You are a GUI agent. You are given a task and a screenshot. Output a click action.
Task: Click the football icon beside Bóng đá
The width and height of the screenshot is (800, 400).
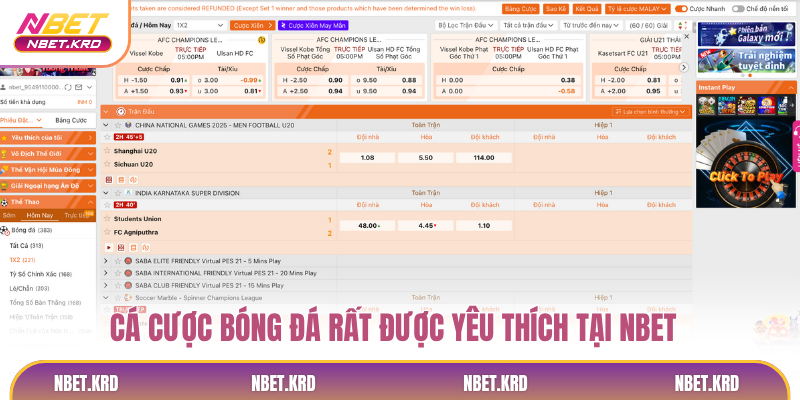[5, 230]
